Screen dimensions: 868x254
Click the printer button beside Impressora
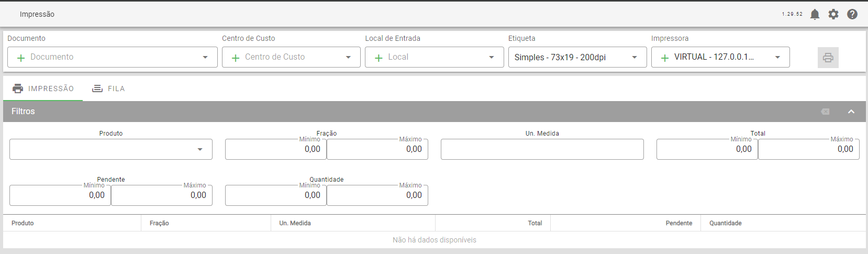tap(828, 58)
